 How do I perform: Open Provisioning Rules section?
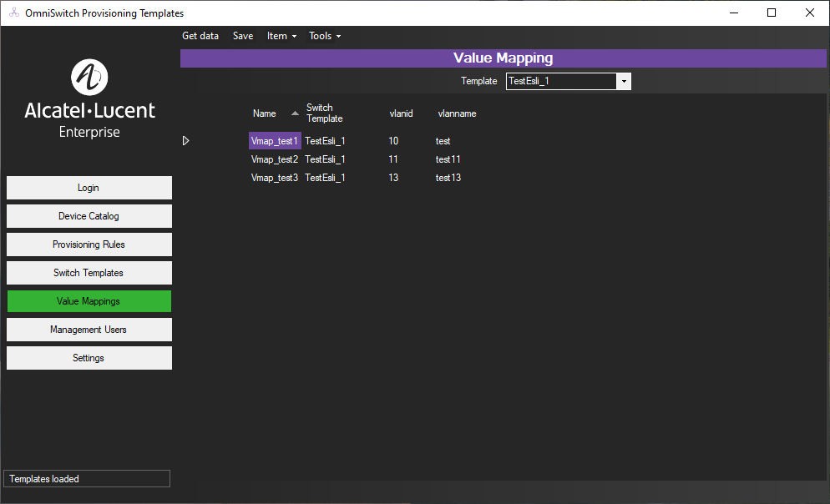click(89, 244)
